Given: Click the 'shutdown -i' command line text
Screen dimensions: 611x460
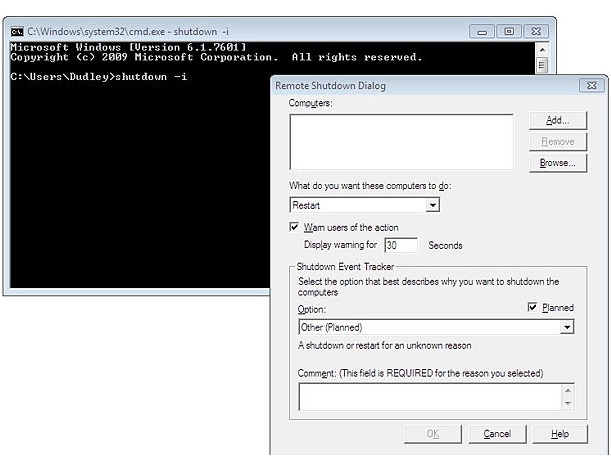Looking at the screenshot, I should point(151,76).
